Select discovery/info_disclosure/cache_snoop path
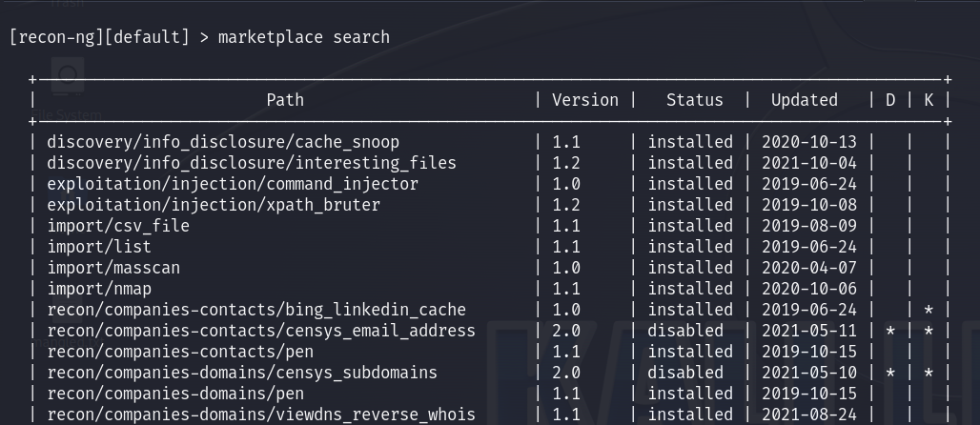Viewport: 980px width, 425px height. pos(223,143)
